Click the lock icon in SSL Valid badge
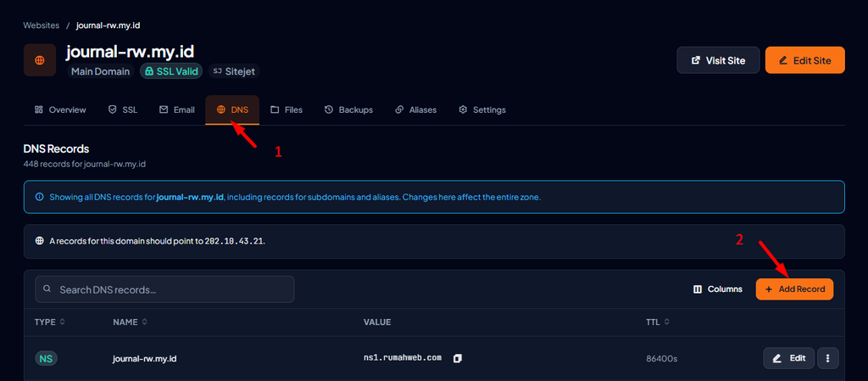 [x=149, y=71]
